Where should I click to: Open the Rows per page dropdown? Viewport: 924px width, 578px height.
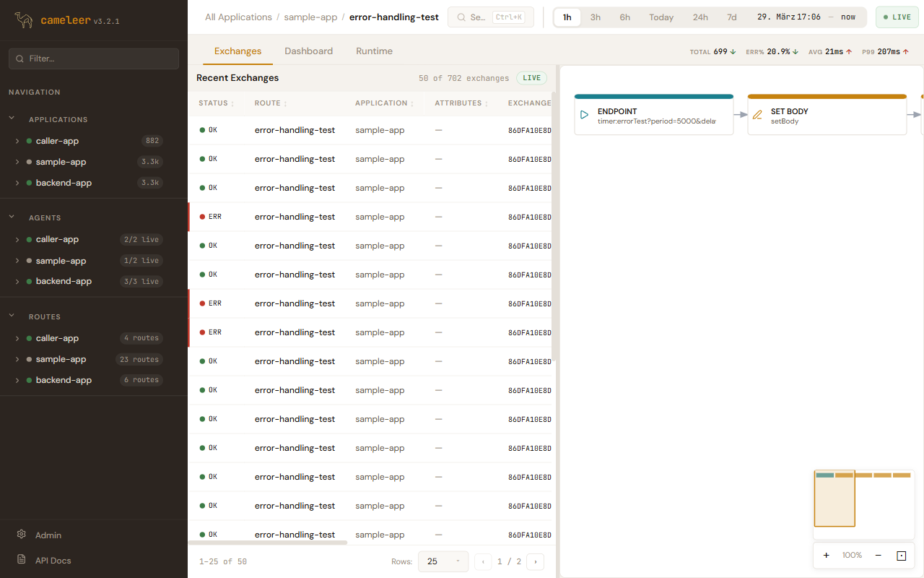pyautogui.click(x=443, y=561)
